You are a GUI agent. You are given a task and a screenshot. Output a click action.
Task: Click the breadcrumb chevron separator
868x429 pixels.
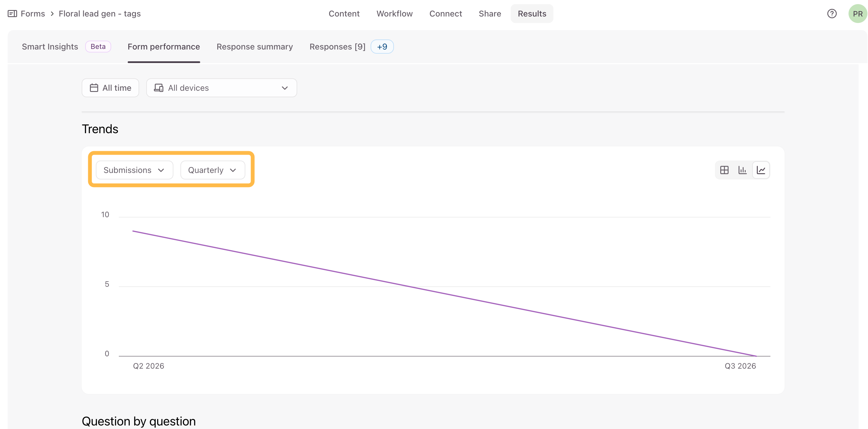[52, 14]
